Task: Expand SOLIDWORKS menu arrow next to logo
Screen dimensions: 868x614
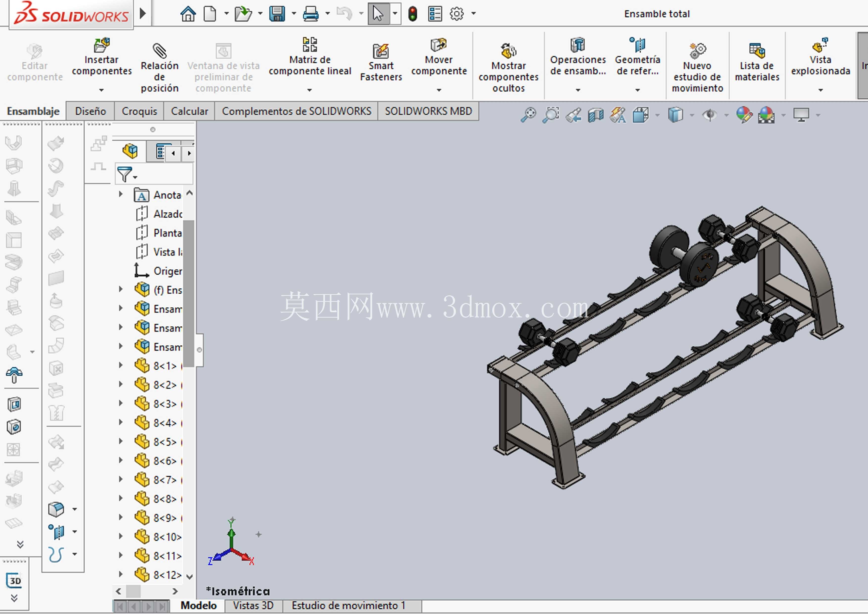Action: tap(143, 14)
